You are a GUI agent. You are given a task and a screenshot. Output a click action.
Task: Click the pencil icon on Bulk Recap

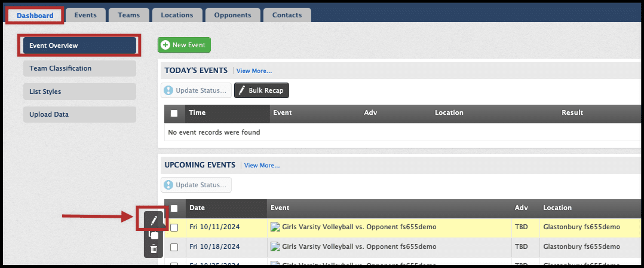tap(243, 90)
